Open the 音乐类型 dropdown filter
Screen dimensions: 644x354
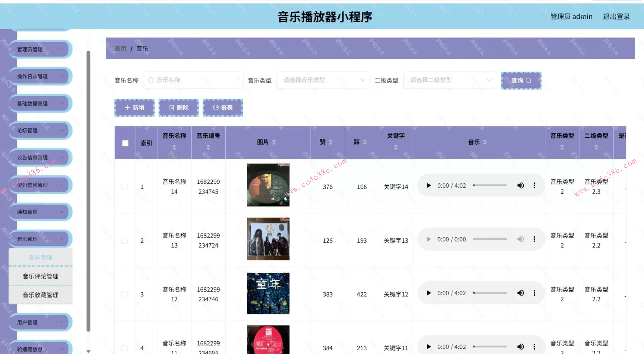click(323, 80)
